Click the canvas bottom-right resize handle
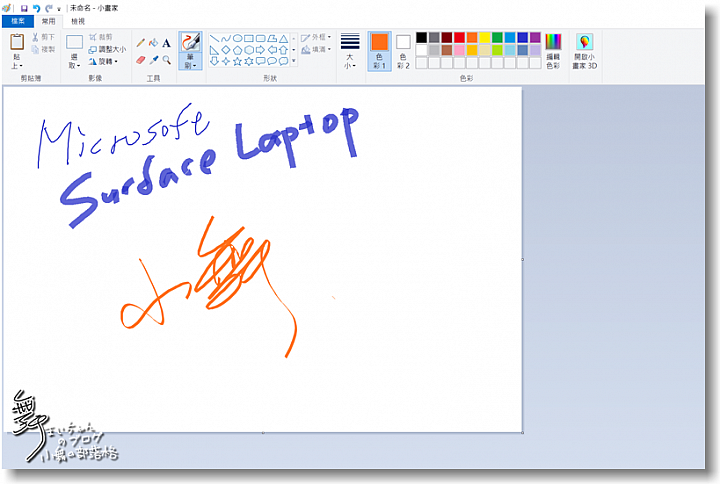This screenshot has height=484, width=720. [x=523, y=433]
